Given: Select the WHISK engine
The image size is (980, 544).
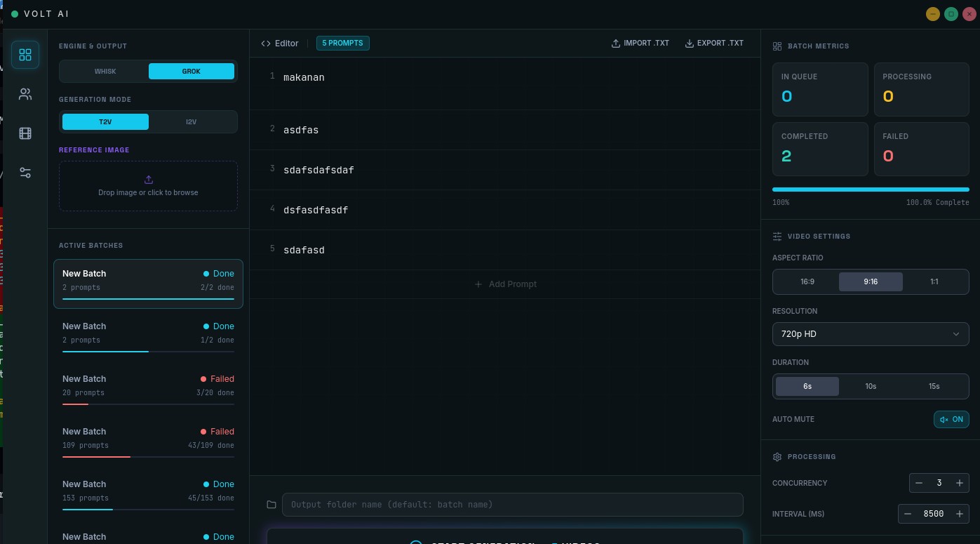Looking at the screenshot, I should 105,72.
